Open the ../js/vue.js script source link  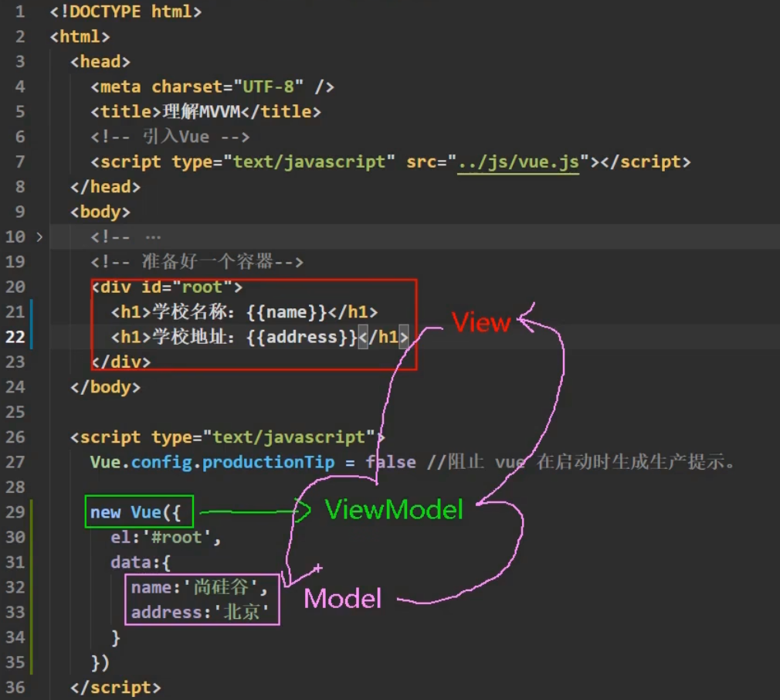click(x=517, y=161)
